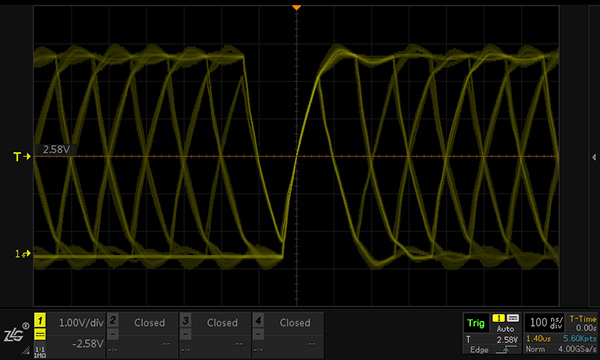Click the Auto trigger mode label

pyautogui.click(x=505, y=329)
